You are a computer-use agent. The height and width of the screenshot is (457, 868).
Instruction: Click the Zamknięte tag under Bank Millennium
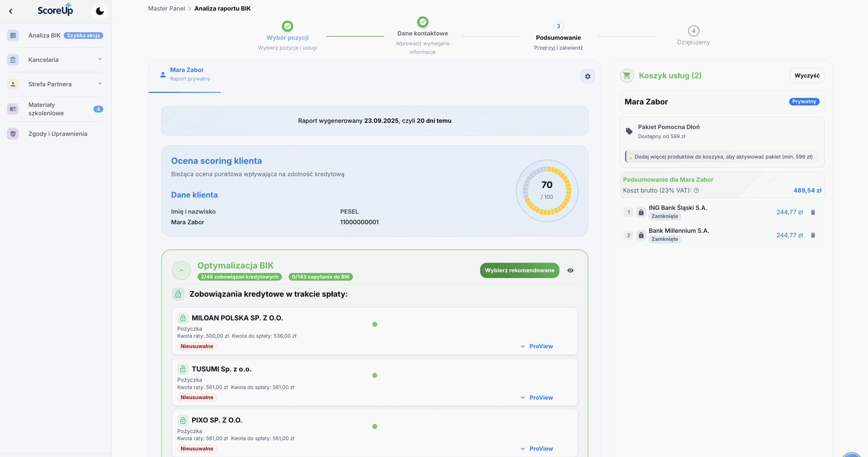pyautogui.click(x=665, y=239)
